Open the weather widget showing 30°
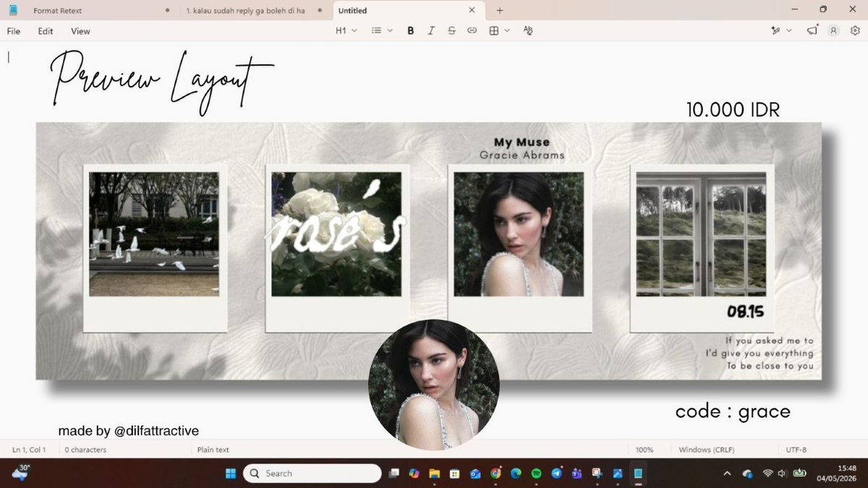The height and width of the screenshot is (488, 868). tap(20, 473)
